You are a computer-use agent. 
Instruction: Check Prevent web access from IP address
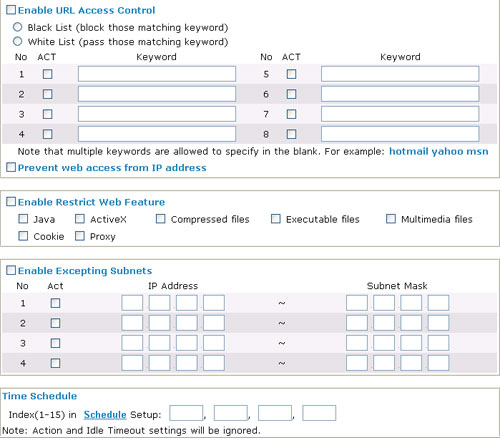click(x=11, y=167)
